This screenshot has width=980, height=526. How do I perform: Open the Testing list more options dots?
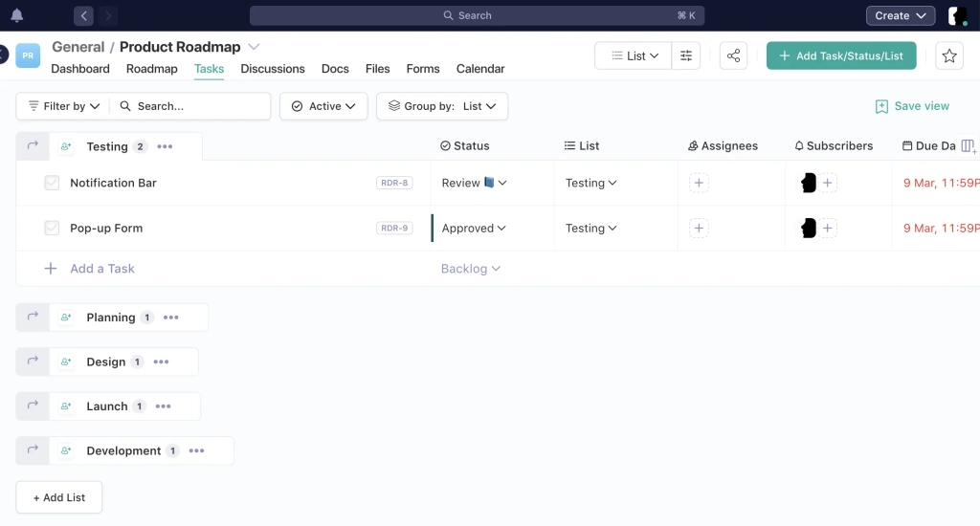[165, 147]
